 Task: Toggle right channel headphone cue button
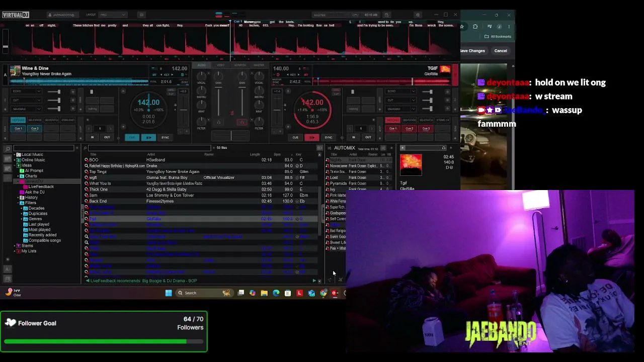point(242,122)
